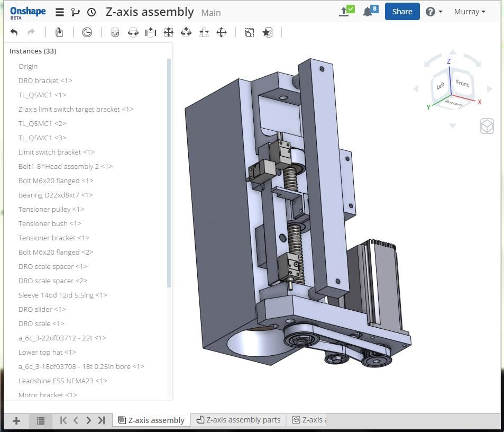
Task: Open the versions and branches graph icon
Action: (x=76, y=12)
